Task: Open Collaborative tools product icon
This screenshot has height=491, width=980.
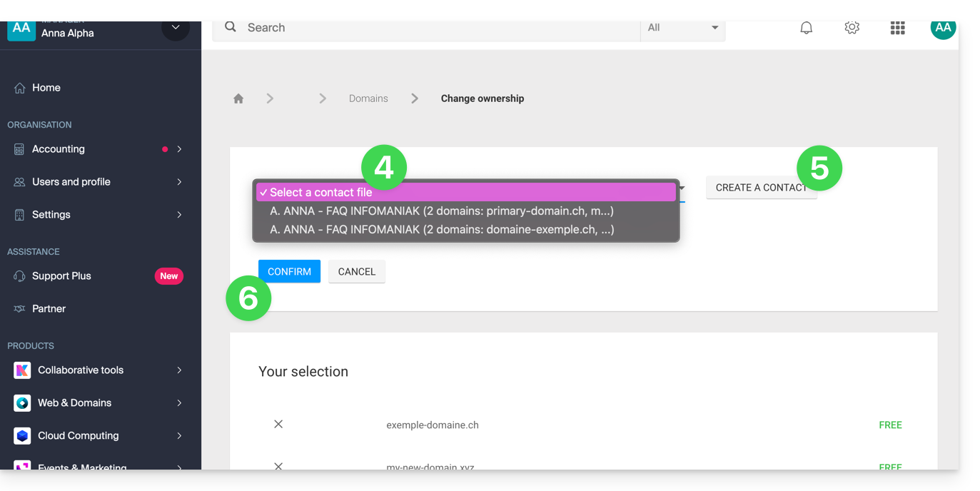Action: click(22, 370)
